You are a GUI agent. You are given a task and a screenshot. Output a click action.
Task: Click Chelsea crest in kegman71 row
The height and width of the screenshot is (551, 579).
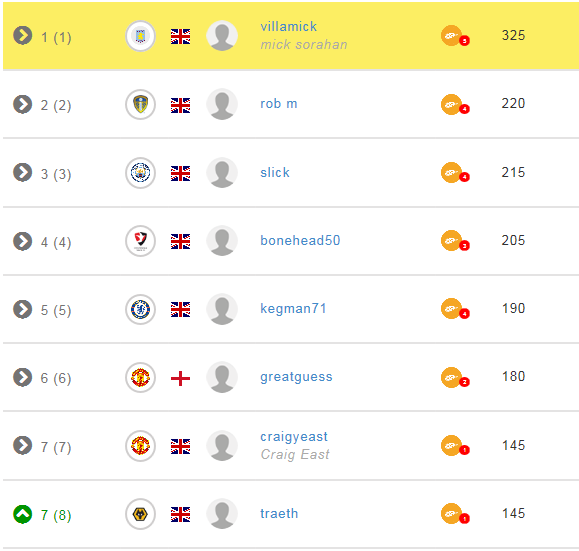[x=140, y=309]
